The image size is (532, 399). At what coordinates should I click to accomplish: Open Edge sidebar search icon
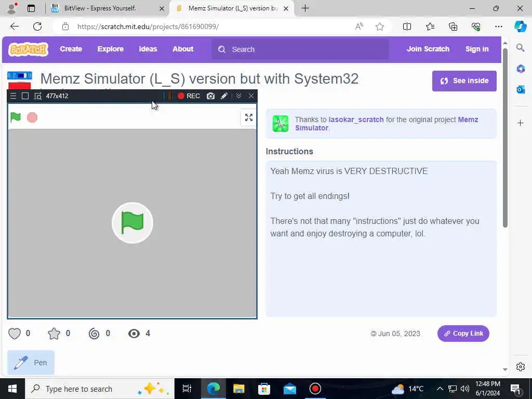pyautogui.click(x=521, y=47)
